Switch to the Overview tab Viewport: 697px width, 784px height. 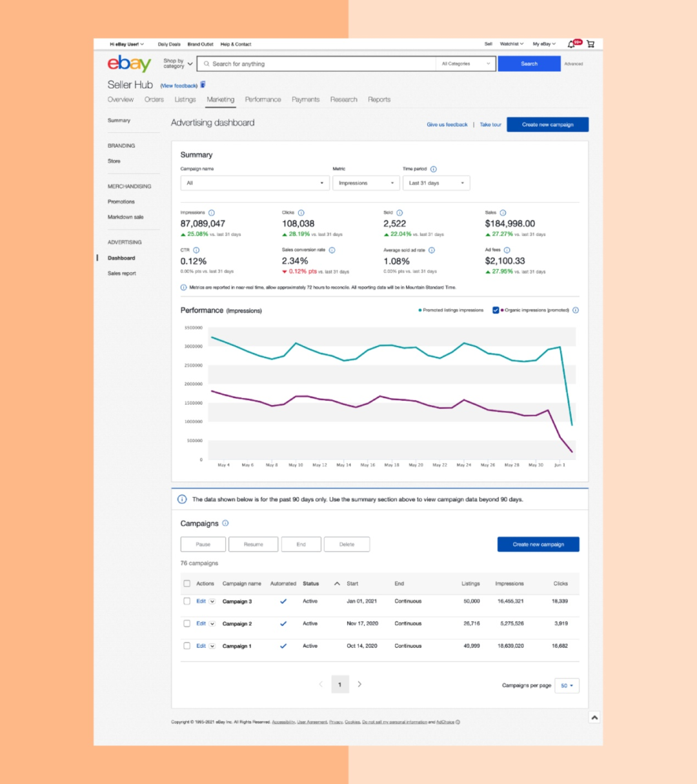121,99
